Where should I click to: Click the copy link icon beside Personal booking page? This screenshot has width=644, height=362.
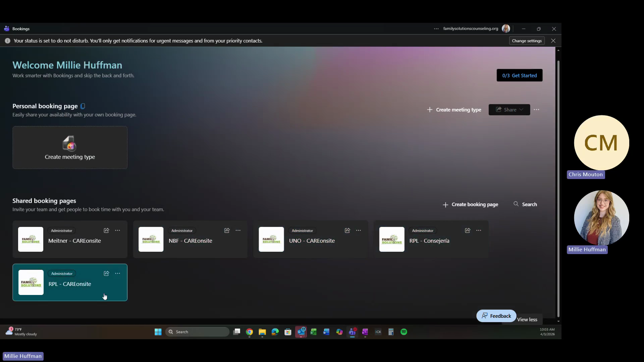point(83,106)
